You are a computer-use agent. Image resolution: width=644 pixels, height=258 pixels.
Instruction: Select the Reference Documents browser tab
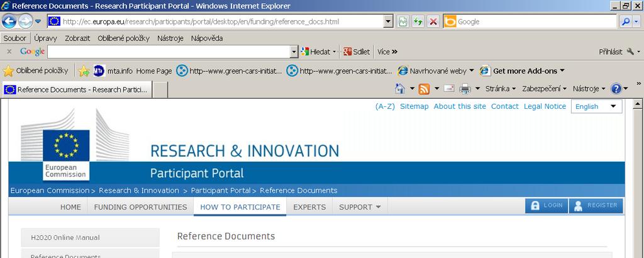click(x=77, y=89)
